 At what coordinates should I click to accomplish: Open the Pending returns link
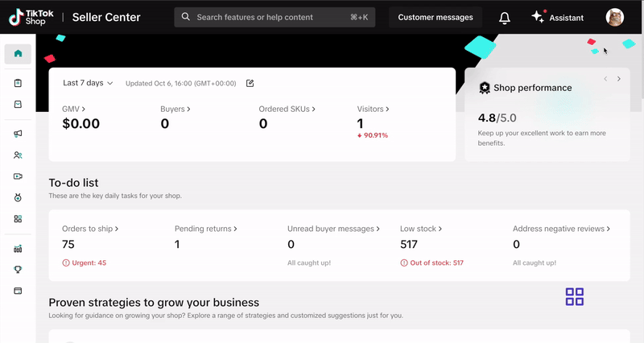(x=205, y=229)
